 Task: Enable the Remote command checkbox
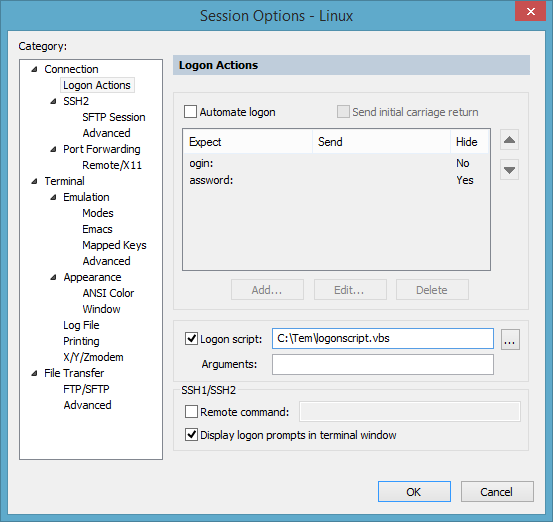coord(191,412)
